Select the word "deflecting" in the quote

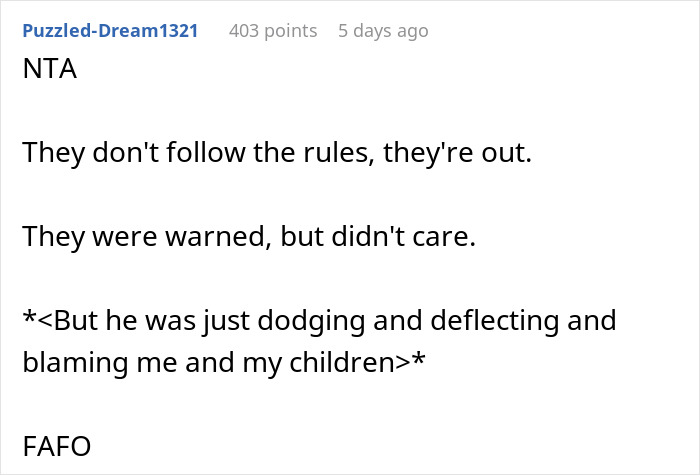coord(493,321)
